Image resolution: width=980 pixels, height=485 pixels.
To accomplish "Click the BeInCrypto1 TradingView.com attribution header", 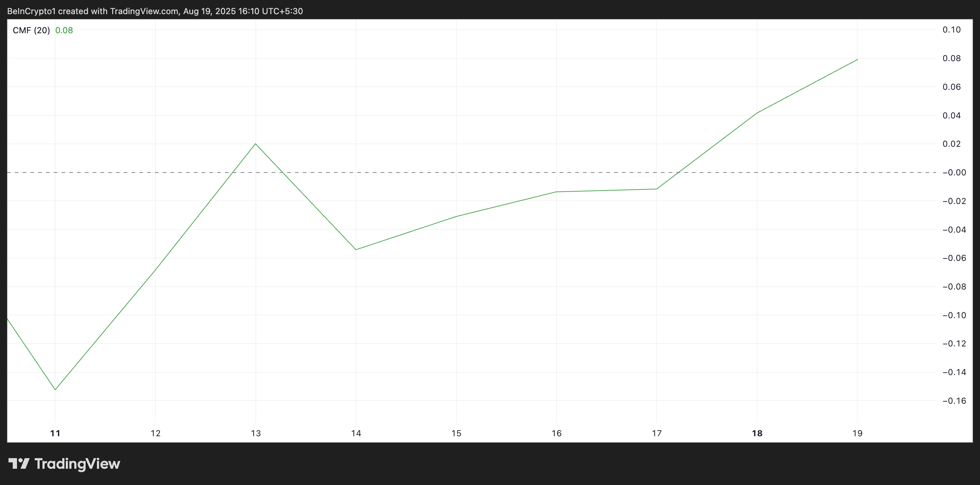I will pos(155,11).
